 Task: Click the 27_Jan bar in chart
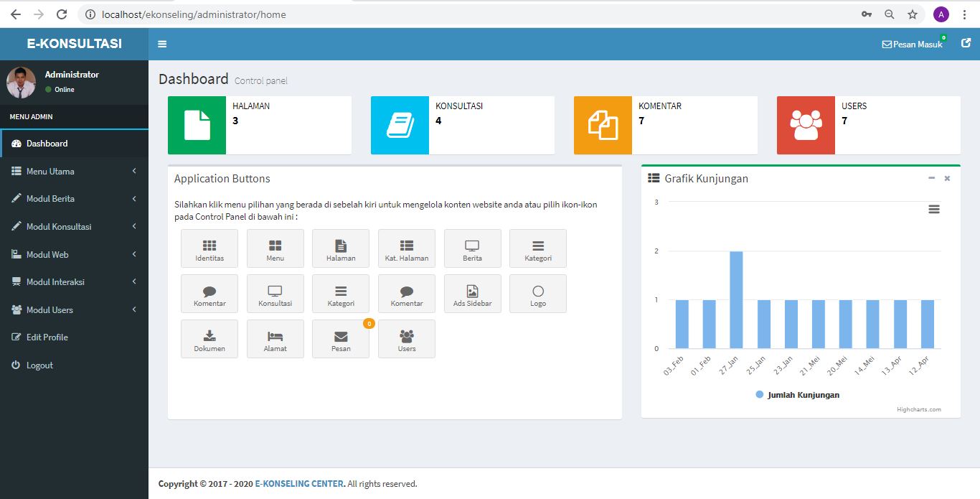pos(736,300)
